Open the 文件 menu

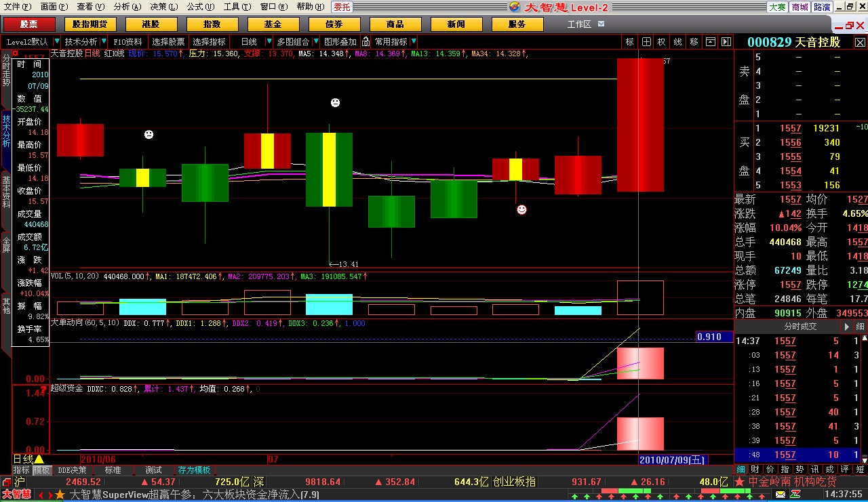click(x=17, y=7)
